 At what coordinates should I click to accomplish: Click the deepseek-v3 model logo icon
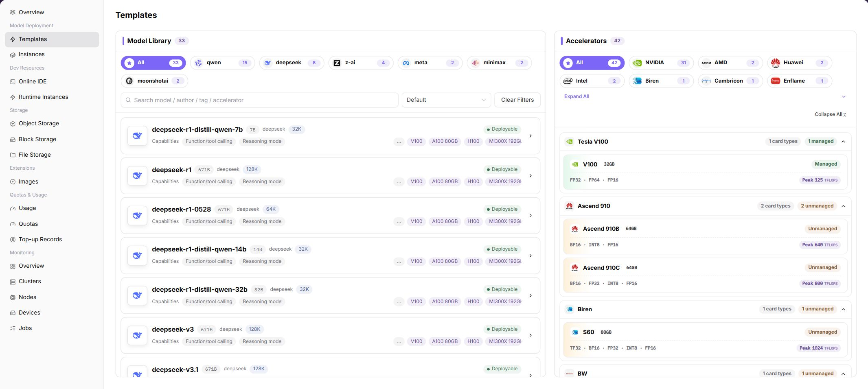tap(137, 335)
